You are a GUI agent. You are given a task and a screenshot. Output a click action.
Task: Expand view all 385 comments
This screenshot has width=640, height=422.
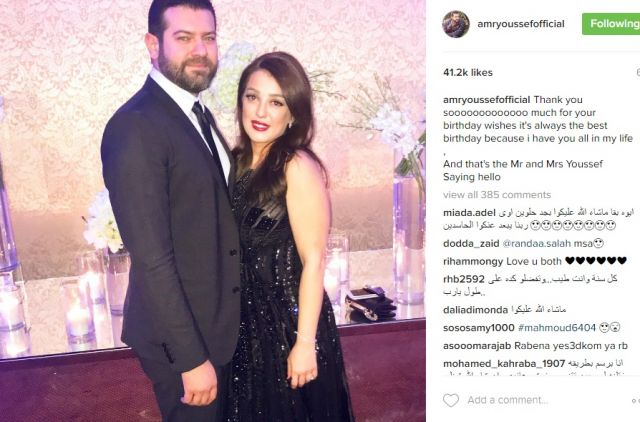pyautogui.click(x=497, y=195)
